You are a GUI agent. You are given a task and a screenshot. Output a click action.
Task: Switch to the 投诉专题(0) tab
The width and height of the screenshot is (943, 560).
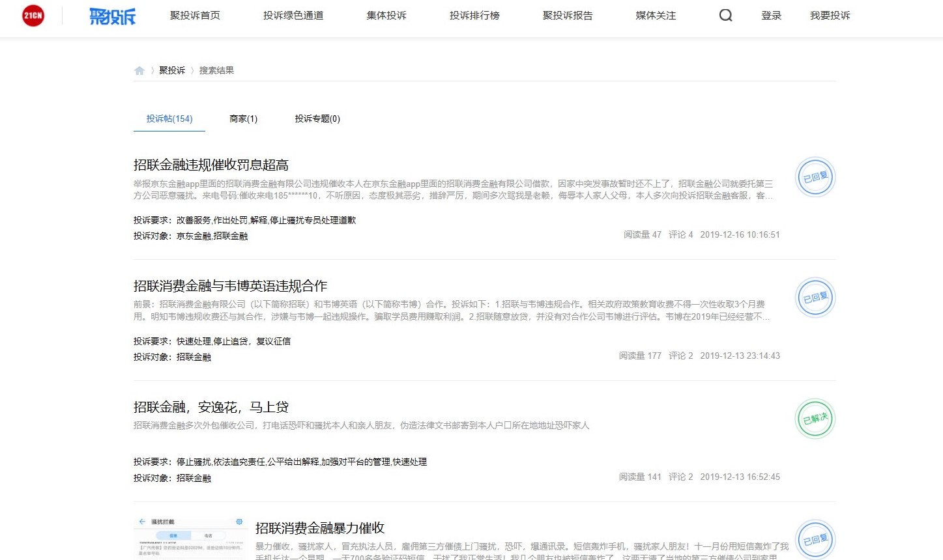coord(317,119)
